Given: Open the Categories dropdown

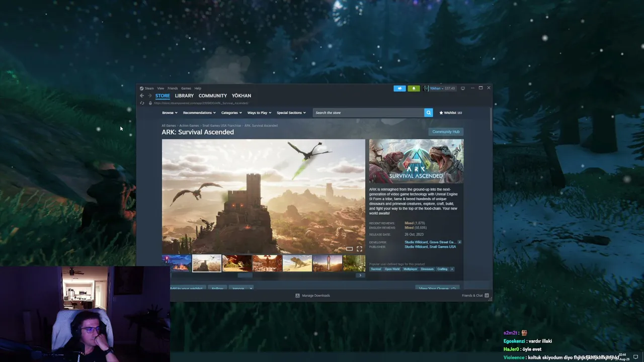Looking at the screenshot, I should [231, 113].
